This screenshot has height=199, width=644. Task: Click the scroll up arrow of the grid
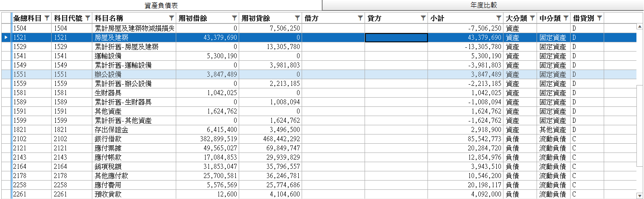click(x=640, y=27)
